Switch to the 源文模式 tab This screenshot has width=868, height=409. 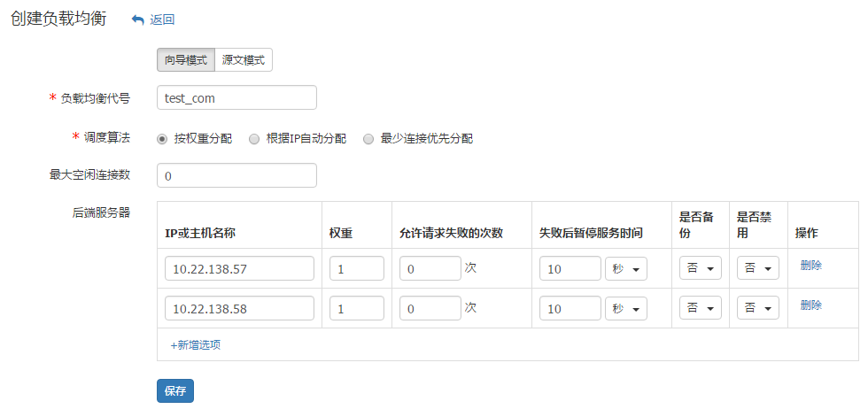click(244, 59)
